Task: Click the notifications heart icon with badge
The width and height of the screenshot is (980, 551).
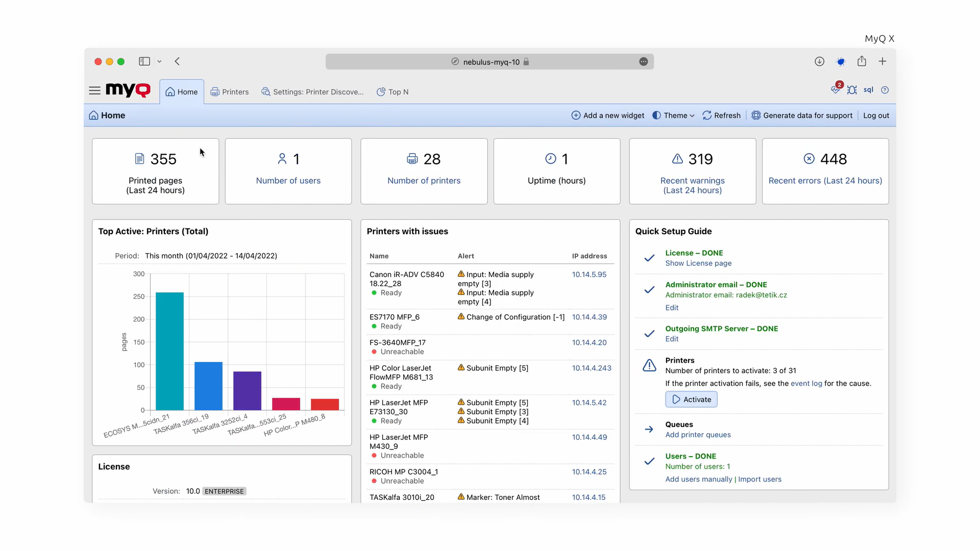Action: tap(836, 90)
